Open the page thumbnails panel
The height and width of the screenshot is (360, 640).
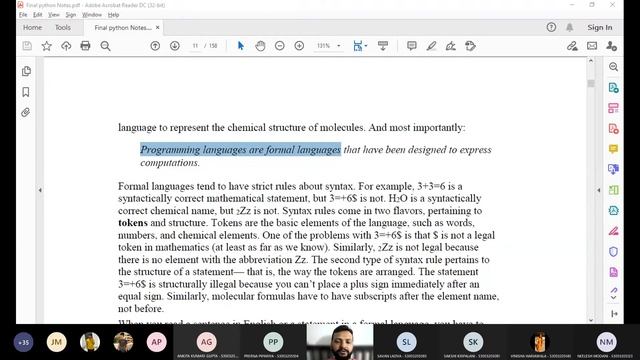[26, 71]
